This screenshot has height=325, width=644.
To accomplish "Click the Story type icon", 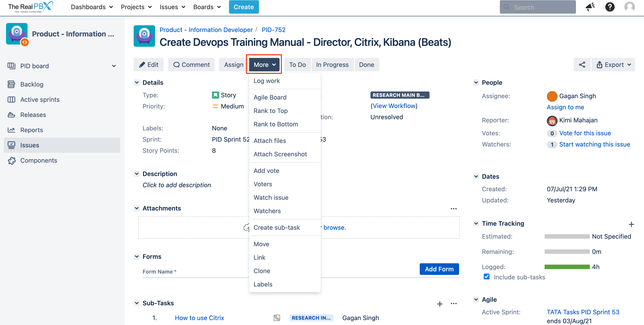I will [215, 95].
